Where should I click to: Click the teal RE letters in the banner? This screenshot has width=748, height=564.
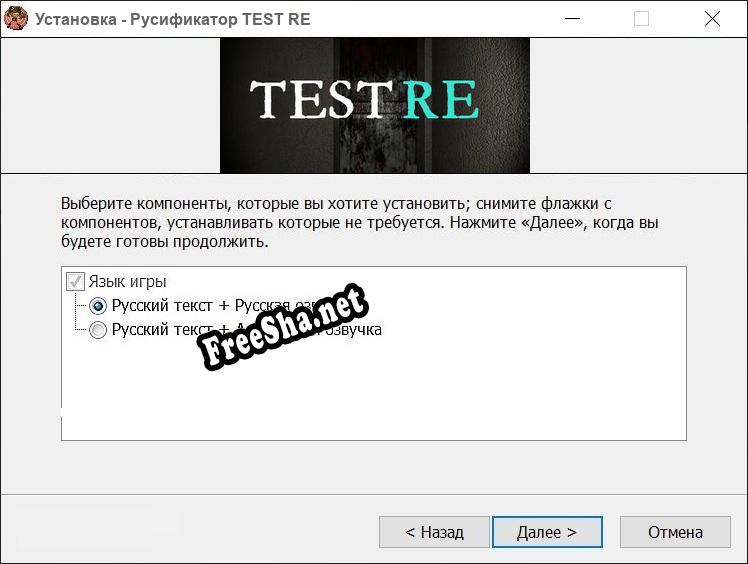440,100
